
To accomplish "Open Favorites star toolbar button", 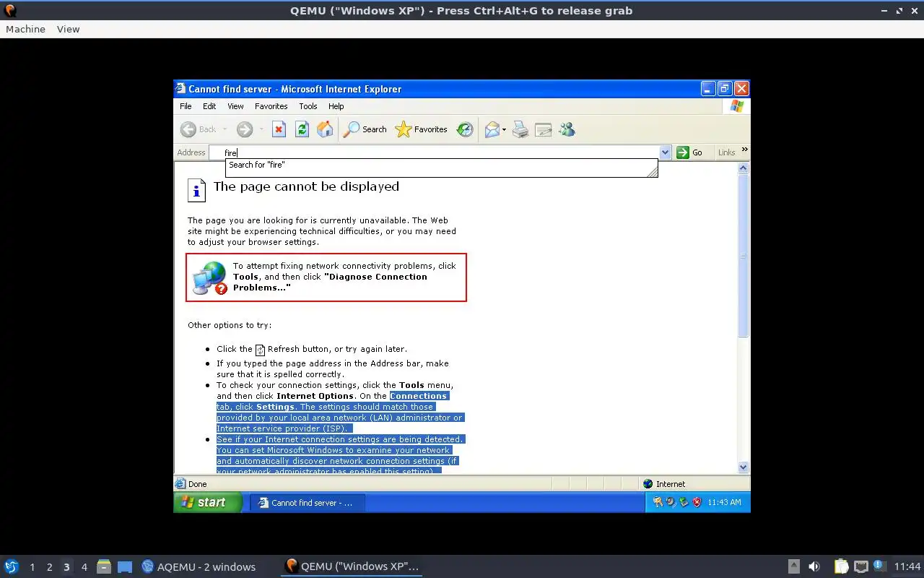I will pyautogui.click(x=422, y=129).
